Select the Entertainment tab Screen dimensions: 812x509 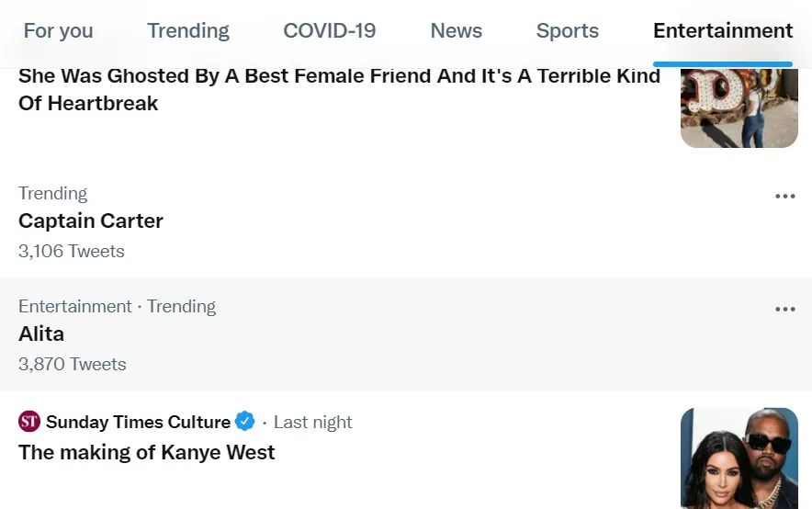tap(723, 30)
